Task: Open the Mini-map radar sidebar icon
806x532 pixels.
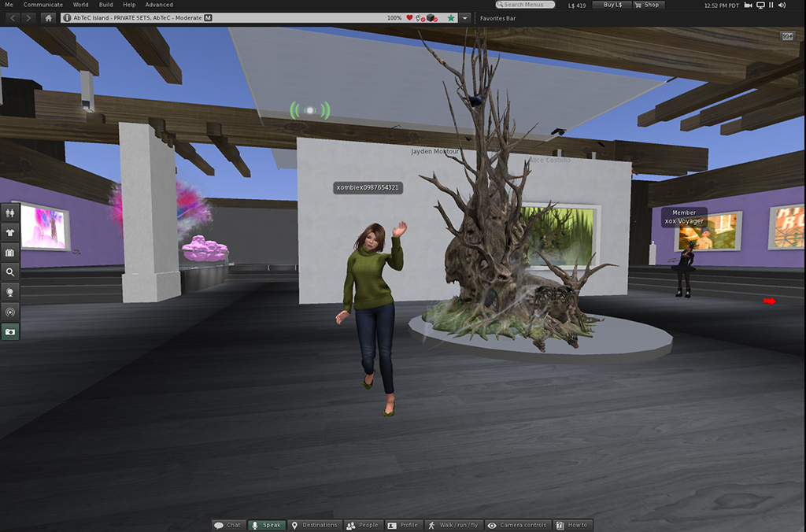Action: (x=10, y=312)
